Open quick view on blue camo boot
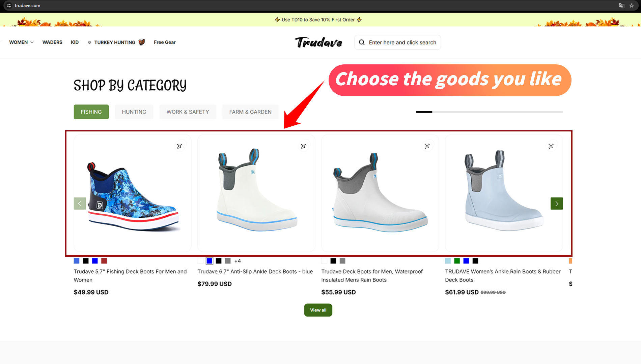Viewport: 641px width, 364px height. 179,146
